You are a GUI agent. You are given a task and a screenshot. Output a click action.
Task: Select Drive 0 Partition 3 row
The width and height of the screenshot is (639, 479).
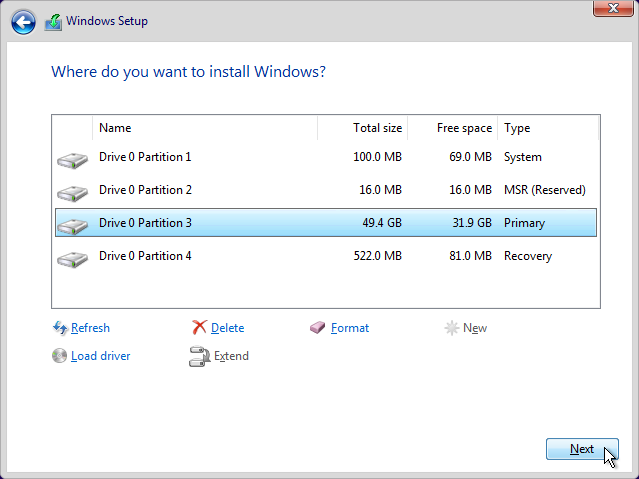326,223
